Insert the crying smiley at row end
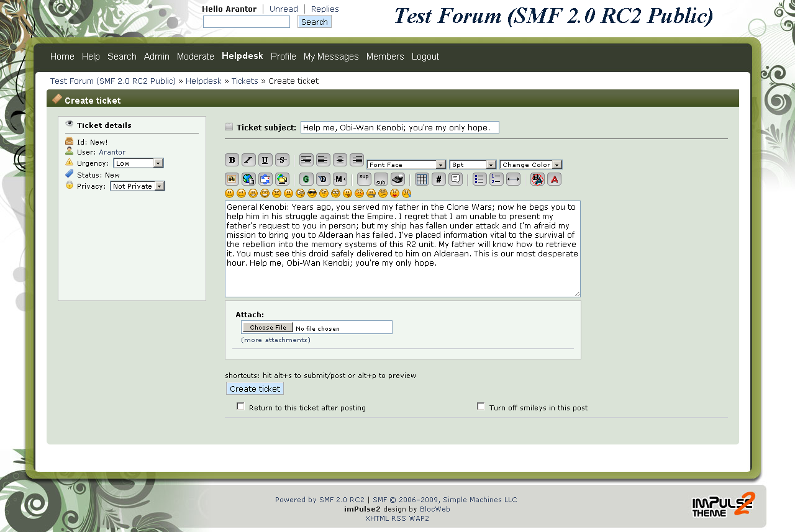The image size is (795, 532). point(407,194)
